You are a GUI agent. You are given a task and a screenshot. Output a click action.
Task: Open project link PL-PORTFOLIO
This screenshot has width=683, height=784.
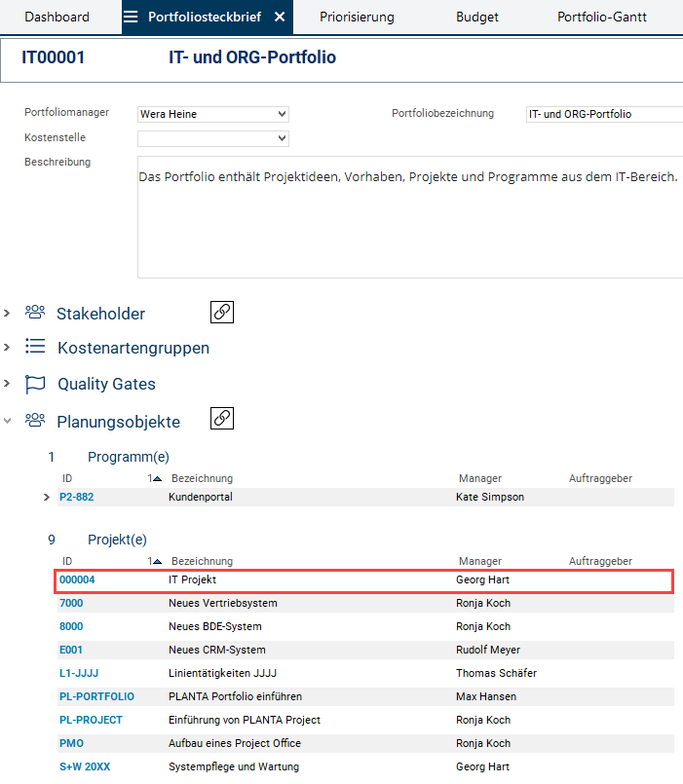pyautogui.click(x=96, y=696)
